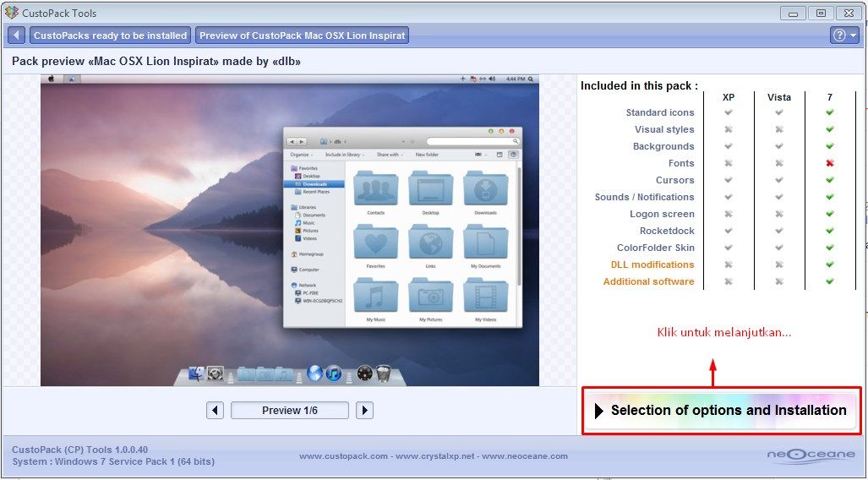Maximize the CustoPack Tools window
This screenshot has width=868, height=480.
tap(821, 14)
